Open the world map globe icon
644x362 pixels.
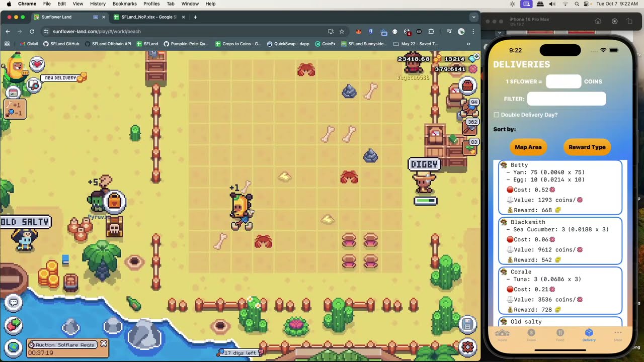pyautogui.click(x=14, y=347)
